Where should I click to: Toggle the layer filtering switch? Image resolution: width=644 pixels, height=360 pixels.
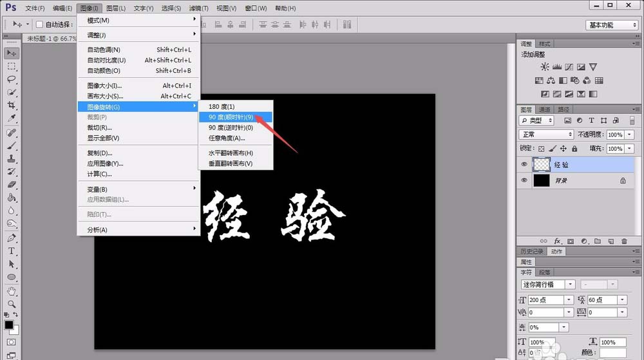coord(632,120)
